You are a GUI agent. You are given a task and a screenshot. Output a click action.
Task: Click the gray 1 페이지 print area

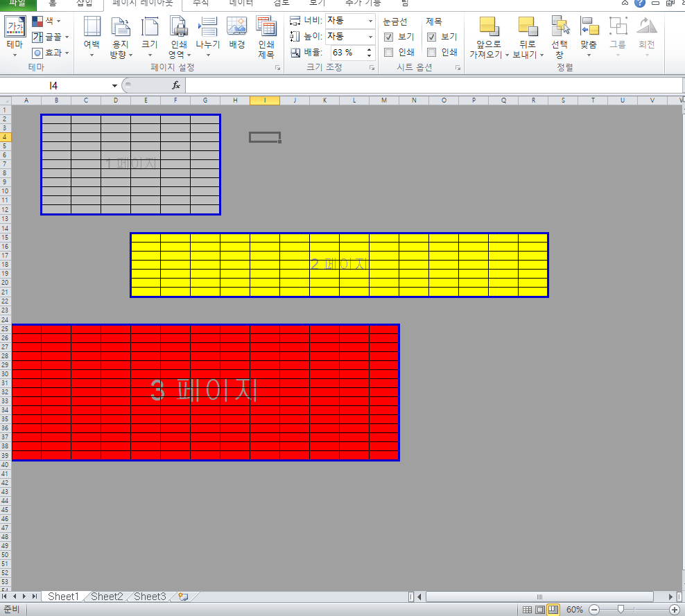click(x=130, y=165)
